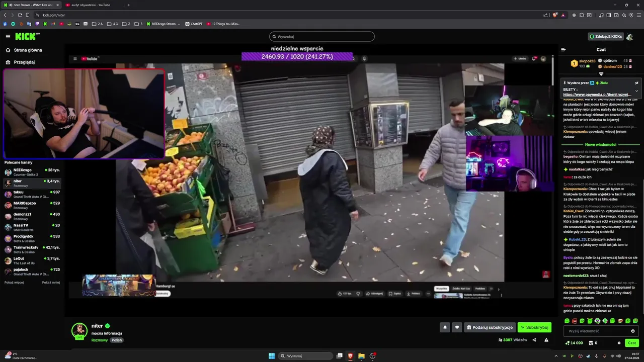Follow niter with the heart button
The width and height of the screenshot is (644, 362).
coord(457,327)
